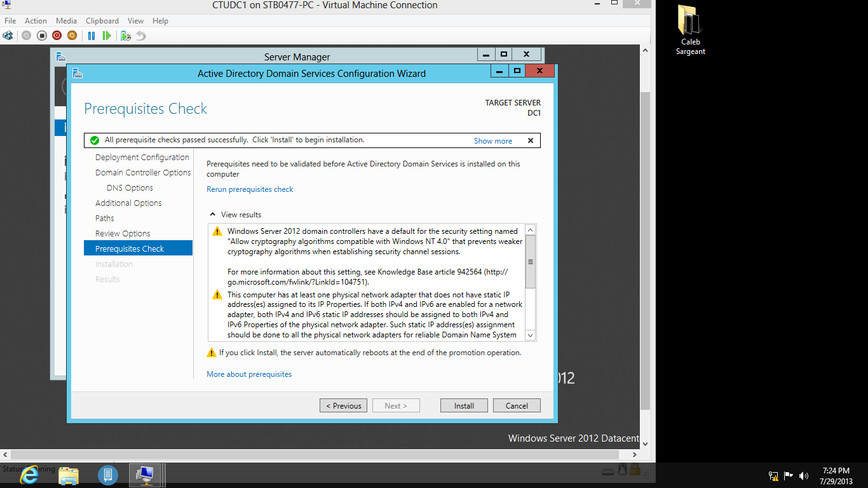Turn off the virtual machine via toolbar
This screenshot has height=488, width=868.
[41, 36]
